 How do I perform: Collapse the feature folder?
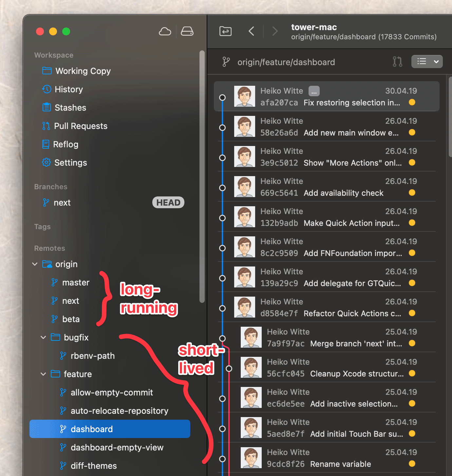pos(43,374)
